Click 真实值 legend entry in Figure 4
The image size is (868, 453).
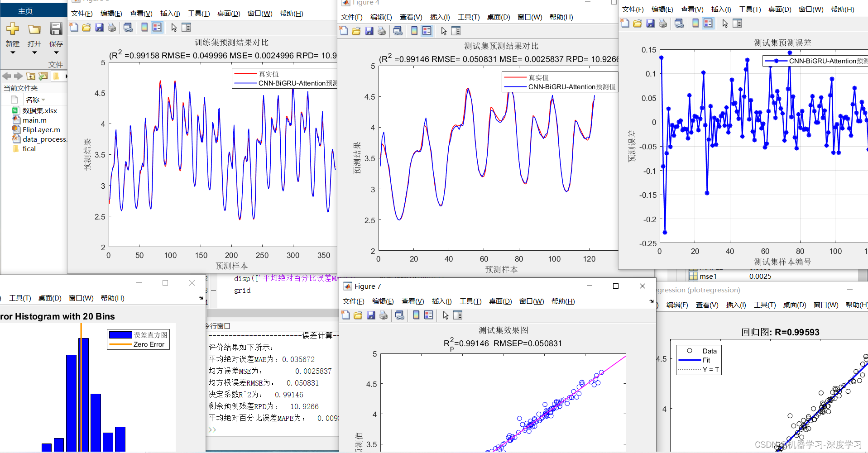tap(538, 78)
